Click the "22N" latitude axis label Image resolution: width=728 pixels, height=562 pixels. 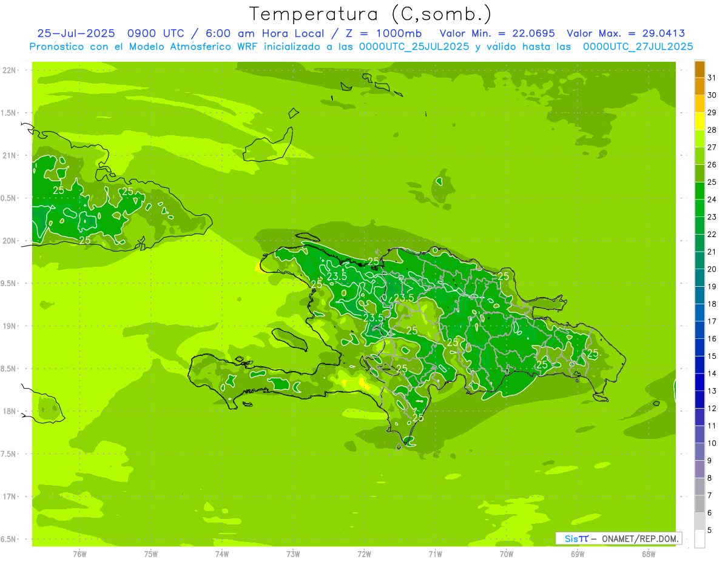(x=8, y=70)
